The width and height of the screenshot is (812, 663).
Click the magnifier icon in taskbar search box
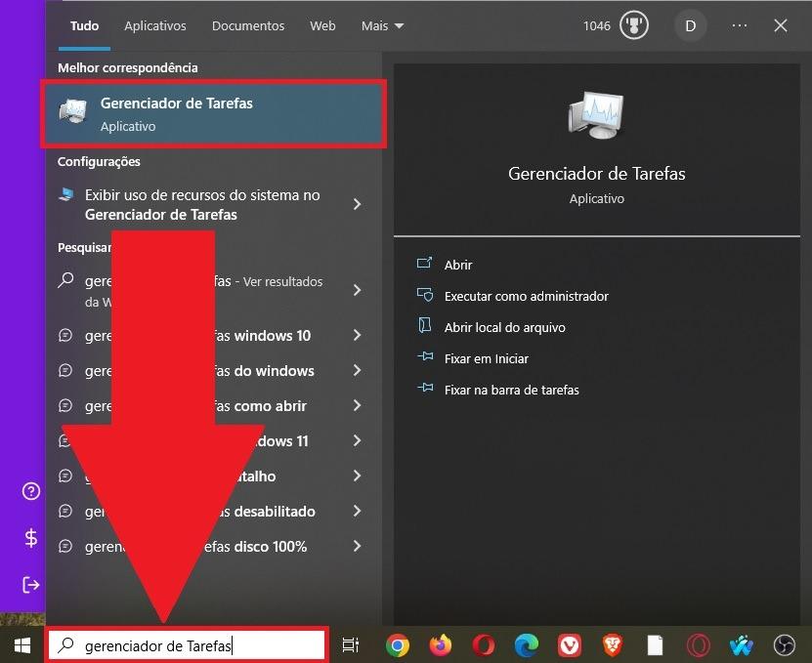(x=65, y=645)
